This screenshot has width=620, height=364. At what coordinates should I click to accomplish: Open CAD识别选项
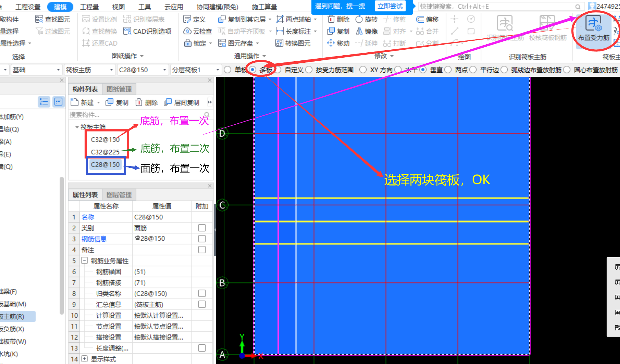point(147,31)
